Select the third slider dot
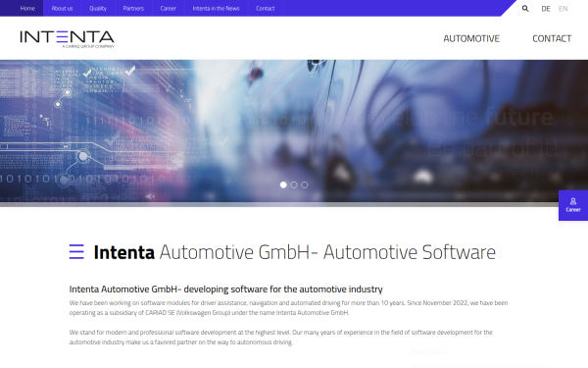 pyautogui.click(x=305, y=184)
